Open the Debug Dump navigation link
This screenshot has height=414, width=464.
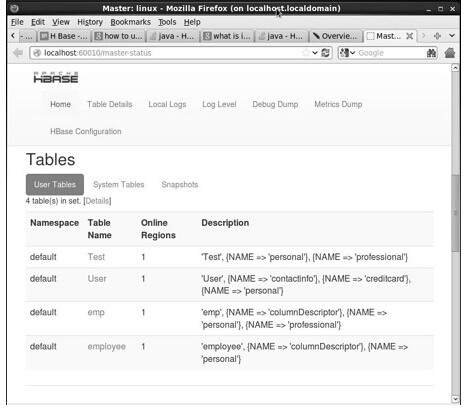click(275, 104)
